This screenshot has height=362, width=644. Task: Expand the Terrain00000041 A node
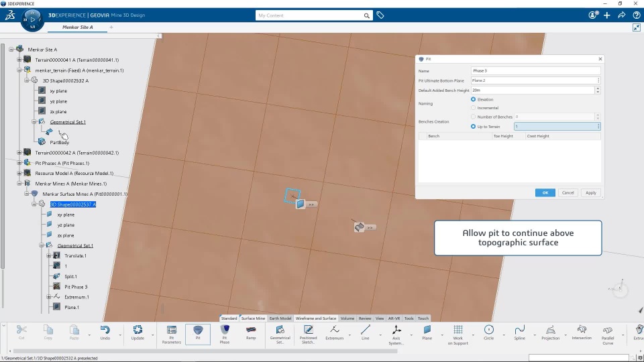pos(19,60)
